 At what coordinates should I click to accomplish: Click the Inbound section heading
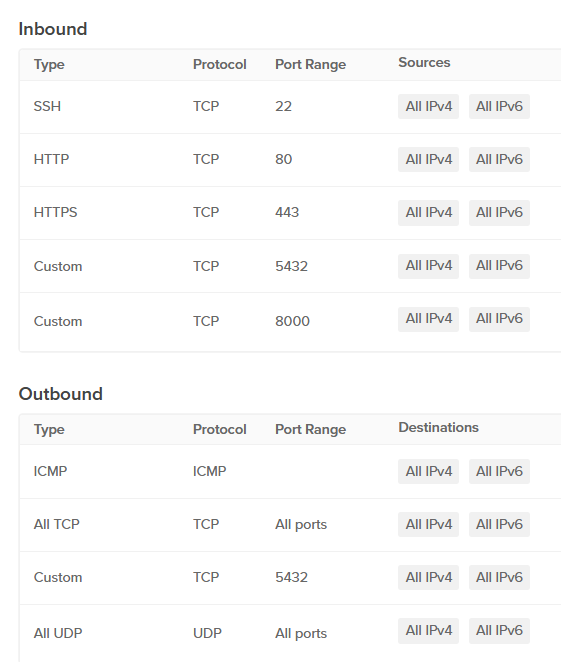tap(53, 29)
